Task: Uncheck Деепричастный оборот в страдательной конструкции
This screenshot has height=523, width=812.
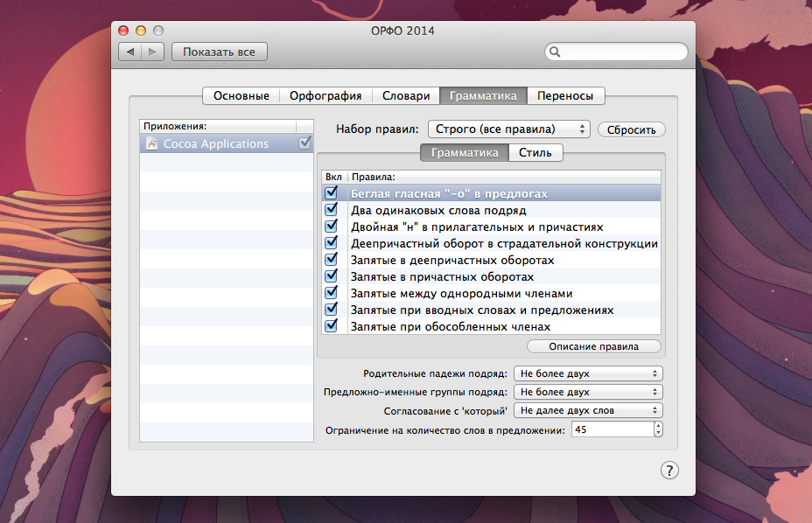Action: pyautogui.click(x=331, y=243)
